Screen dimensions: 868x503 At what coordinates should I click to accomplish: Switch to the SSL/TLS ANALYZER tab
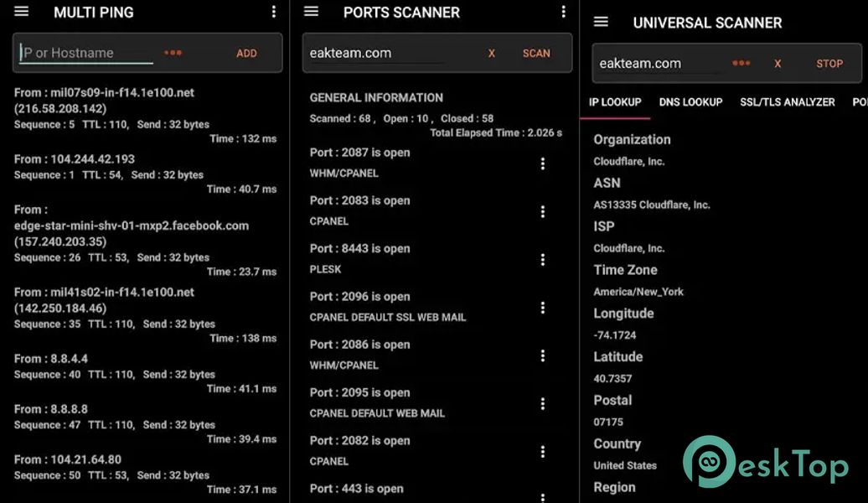click(788, 102)
